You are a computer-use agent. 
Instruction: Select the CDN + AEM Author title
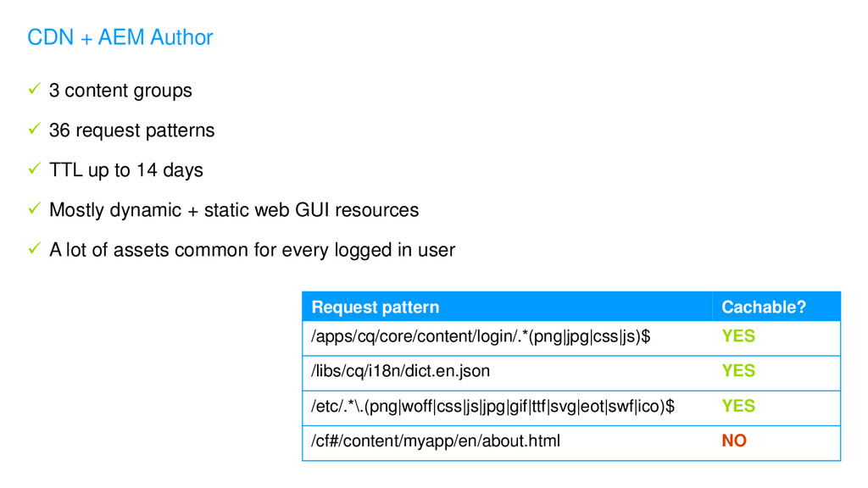point(120,37)
